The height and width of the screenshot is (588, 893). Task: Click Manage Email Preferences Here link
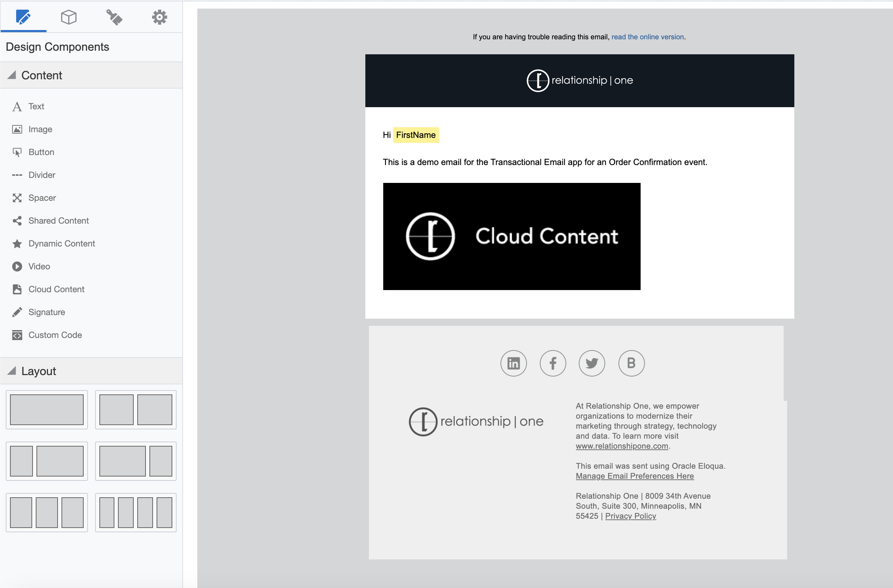click(x=635, y=476)
